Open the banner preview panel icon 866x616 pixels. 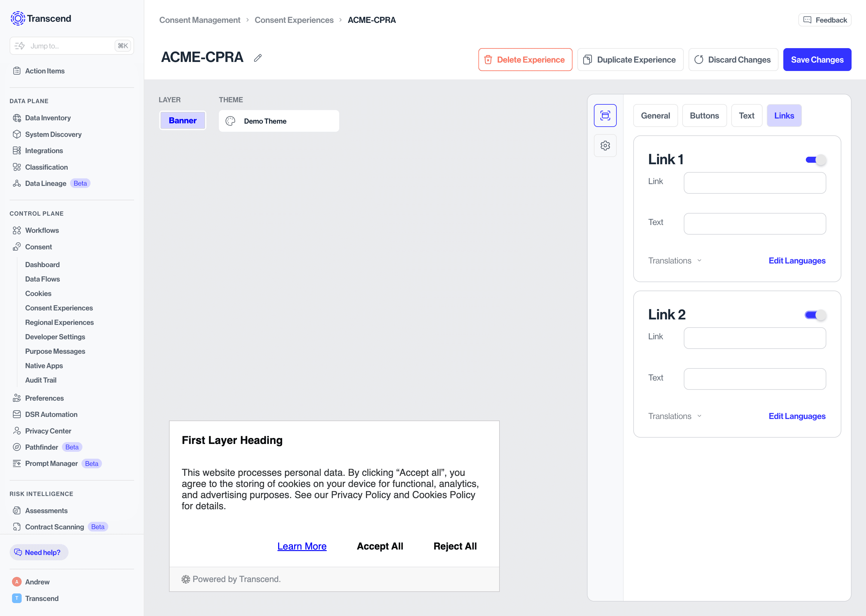click(605, 115)
